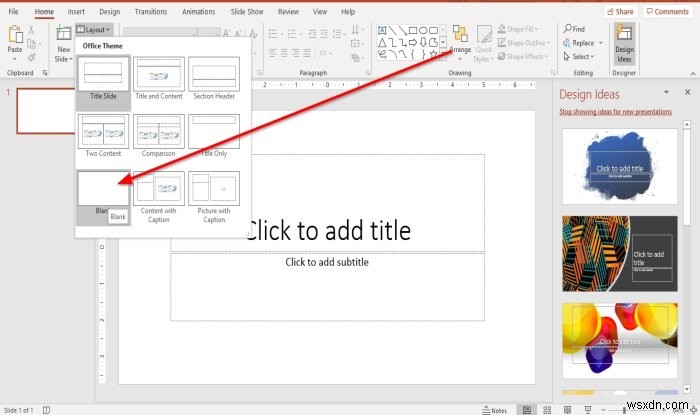Collapse the ribbon with the chevron
The image size is (700, 415).
[x=693, y=73]
